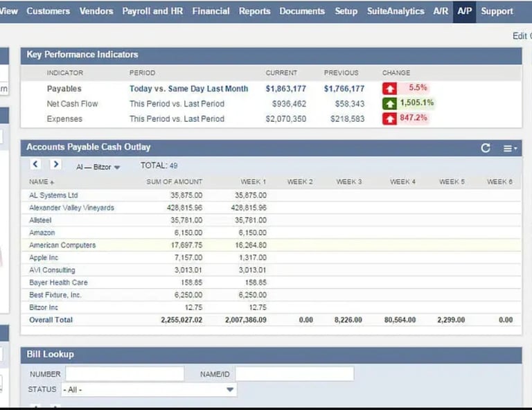Image resolution: width=532 pixels, height=410 pixels.
Task: Open the Vendors menu
Action: tap(96, 11)
